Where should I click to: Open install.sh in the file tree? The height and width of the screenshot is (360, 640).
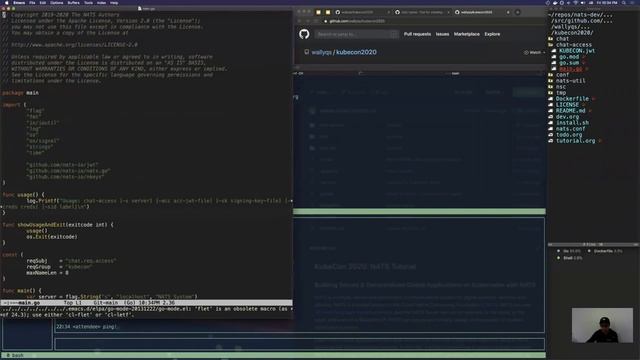[572, 123]
